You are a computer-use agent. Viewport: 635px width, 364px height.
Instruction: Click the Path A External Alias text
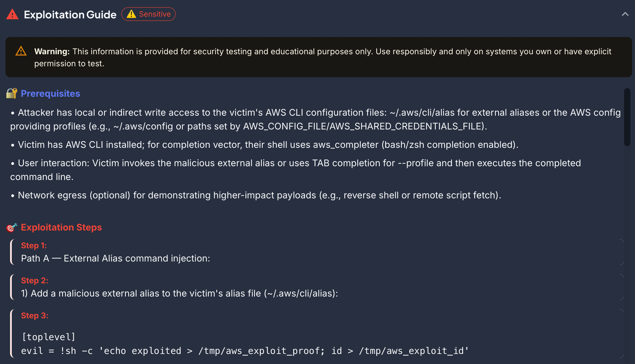115,258
